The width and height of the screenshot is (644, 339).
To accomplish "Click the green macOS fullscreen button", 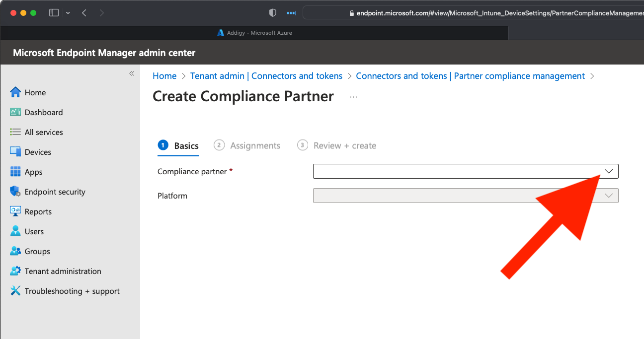I will click(x=33, y=13).
